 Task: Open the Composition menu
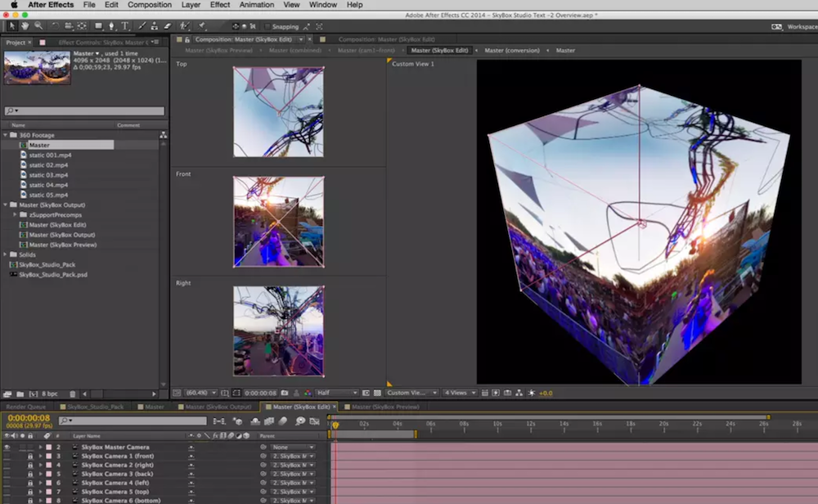coord(149,5)
